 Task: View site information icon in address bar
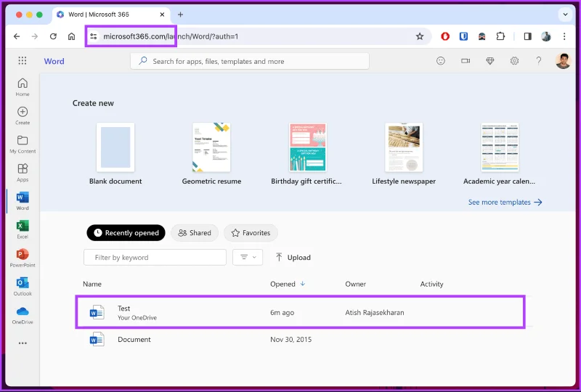tap(94, 36)
